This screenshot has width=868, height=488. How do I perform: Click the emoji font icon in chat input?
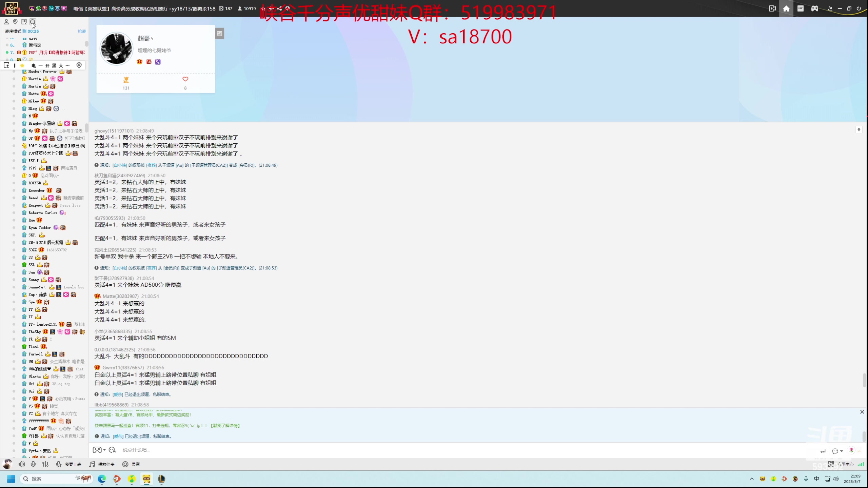coord(113,450)
